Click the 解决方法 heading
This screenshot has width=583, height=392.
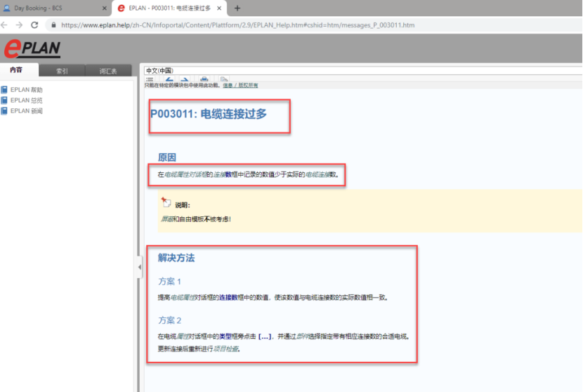(x=176, y=258)
